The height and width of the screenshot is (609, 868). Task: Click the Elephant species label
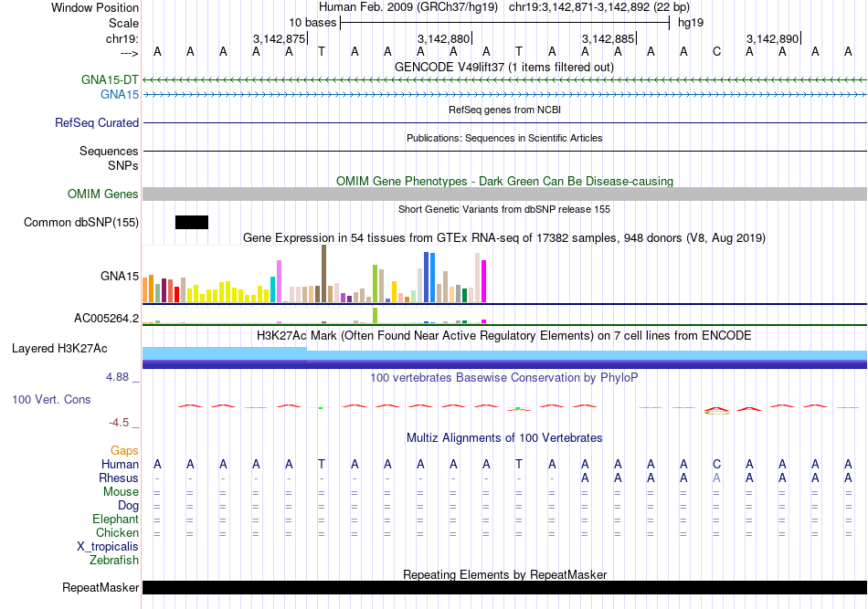tap(115, 519)
